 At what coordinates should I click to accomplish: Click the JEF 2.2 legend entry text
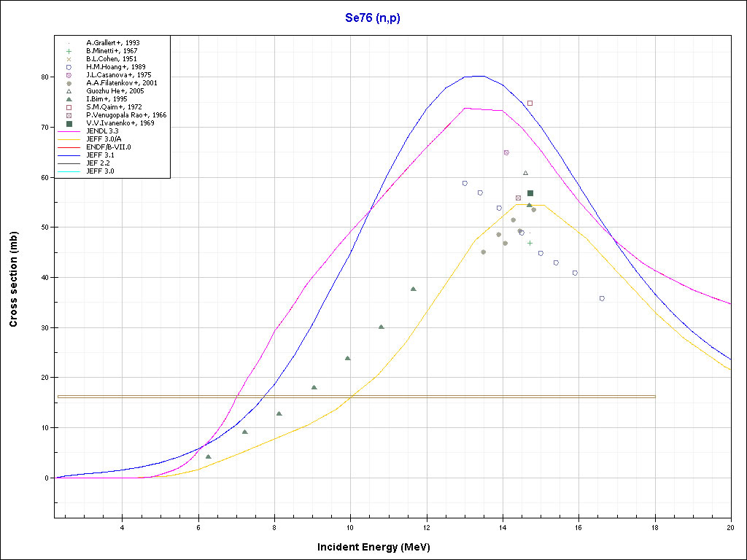point(98,163)
